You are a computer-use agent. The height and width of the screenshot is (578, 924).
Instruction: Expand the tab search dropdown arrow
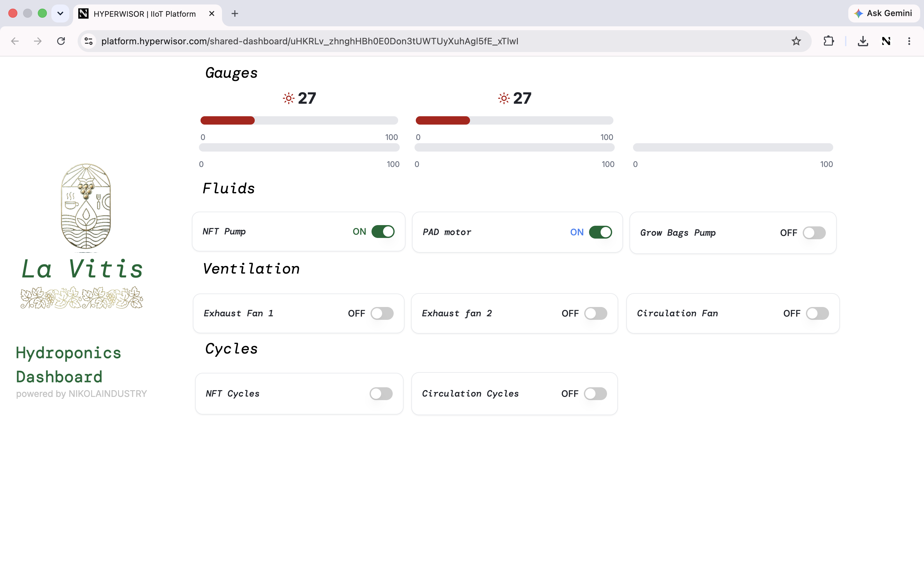[x=60, y=14]
